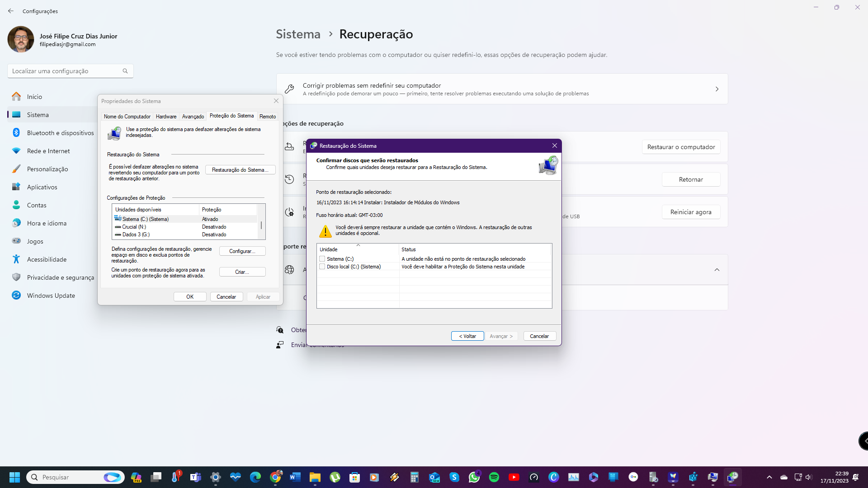
Task: Click the Criar... restore point button
Action: (242, 272)
